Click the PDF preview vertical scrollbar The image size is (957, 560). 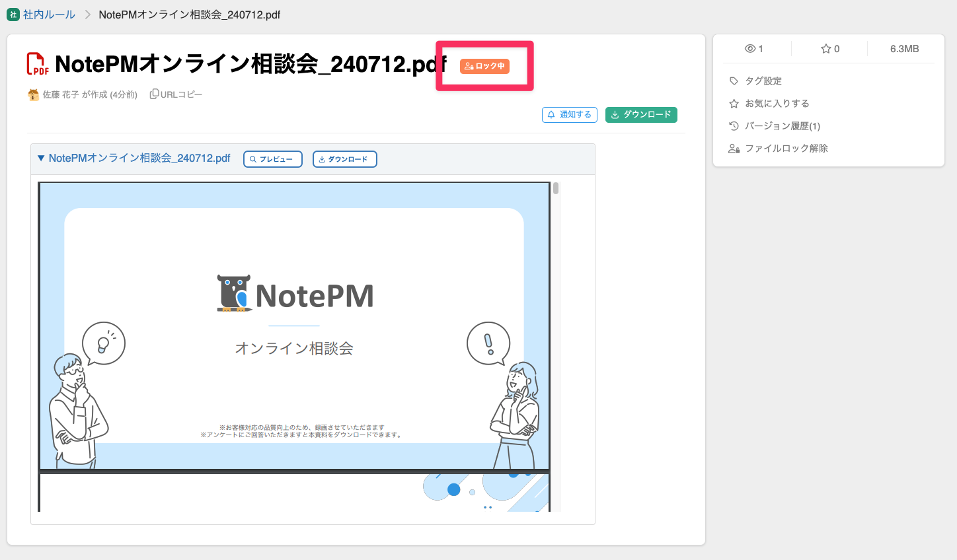[x=556, y=347]
